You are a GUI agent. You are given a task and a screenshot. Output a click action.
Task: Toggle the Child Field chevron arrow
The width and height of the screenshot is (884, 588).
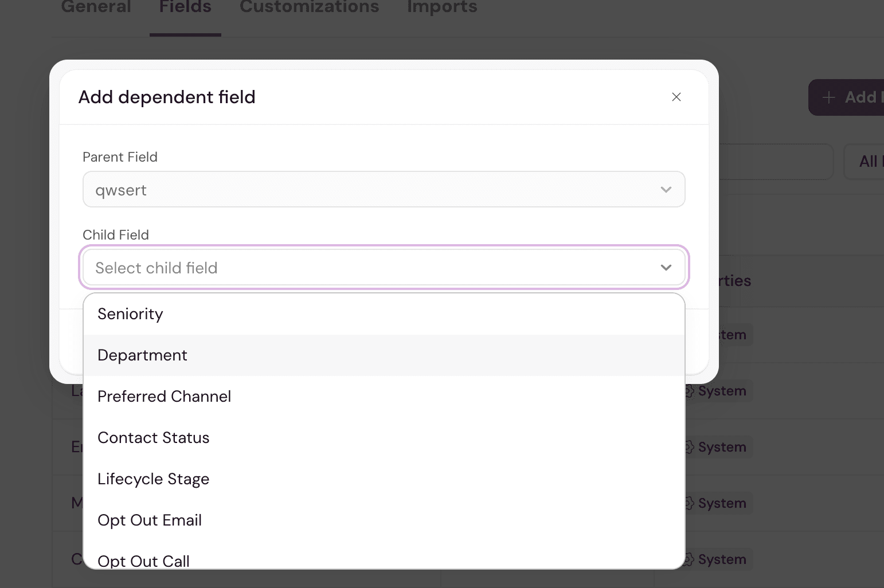tap(666, 268)
